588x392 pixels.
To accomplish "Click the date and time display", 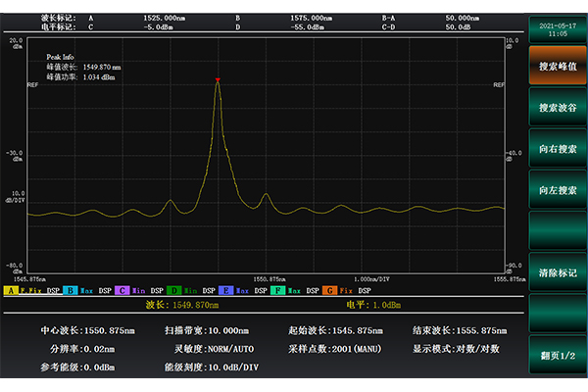I will 558,29.
